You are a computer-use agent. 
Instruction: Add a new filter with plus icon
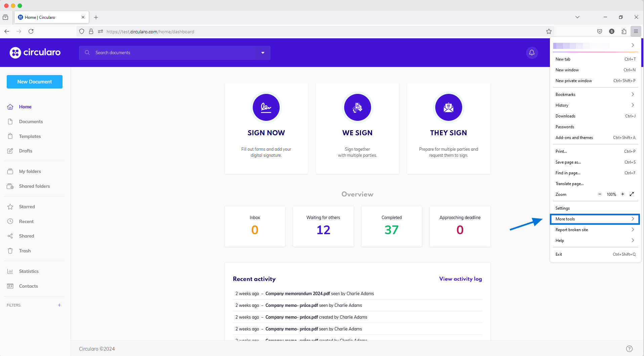click(59, 305)
